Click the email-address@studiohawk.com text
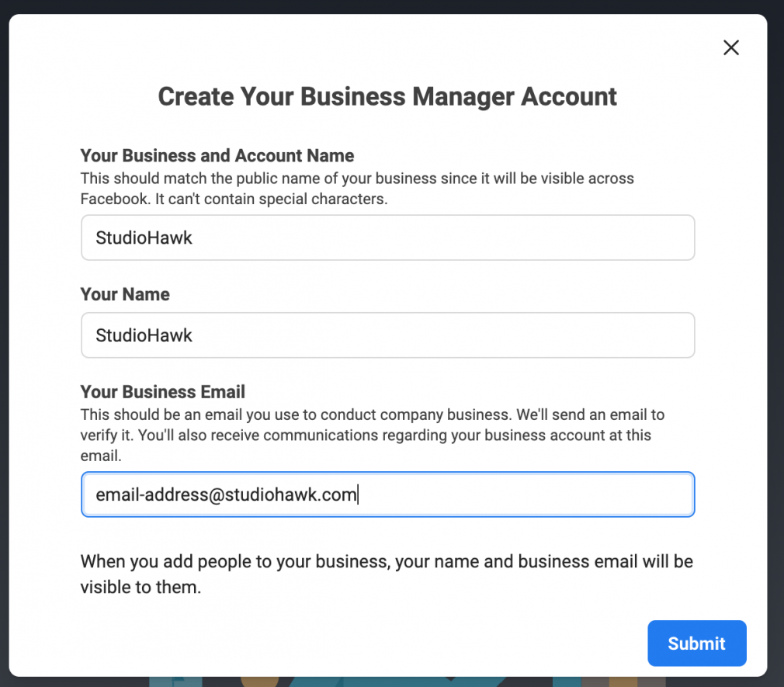Viewport: 784px width, 687px height. click(226, 494)
